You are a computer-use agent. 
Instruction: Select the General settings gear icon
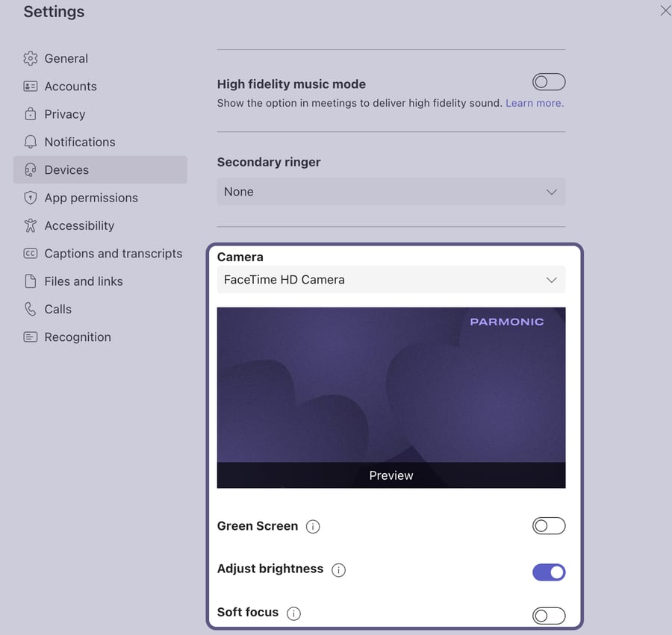pos(30,58)
